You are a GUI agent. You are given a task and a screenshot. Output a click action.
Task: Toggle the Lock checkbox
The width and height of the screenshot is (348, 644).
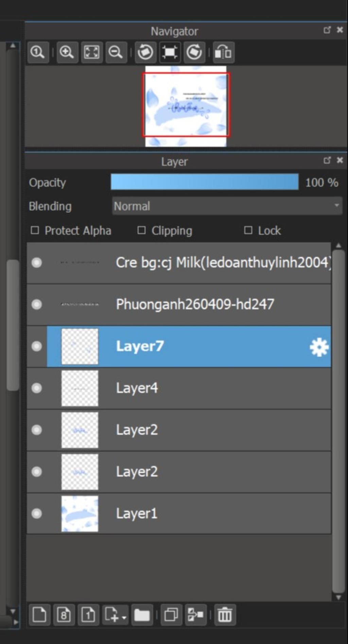(248, 230)
